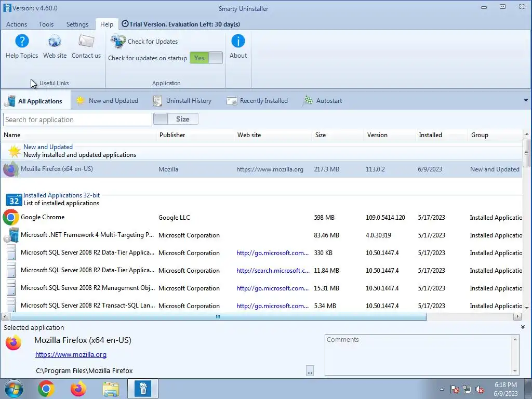
Task: Click the Mozilla Firefox row icon
Action: pos(11,169)
